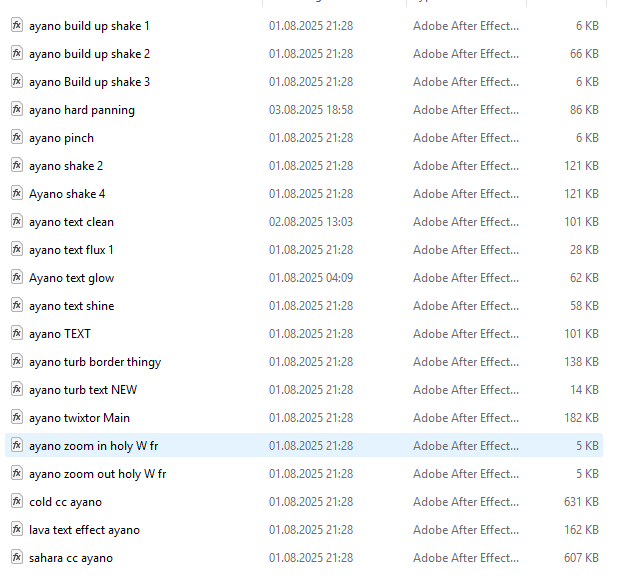The width and height of the screenshot is (619, 578).
Task: Select file name ayano shake 2
Action: pos(66,166)
